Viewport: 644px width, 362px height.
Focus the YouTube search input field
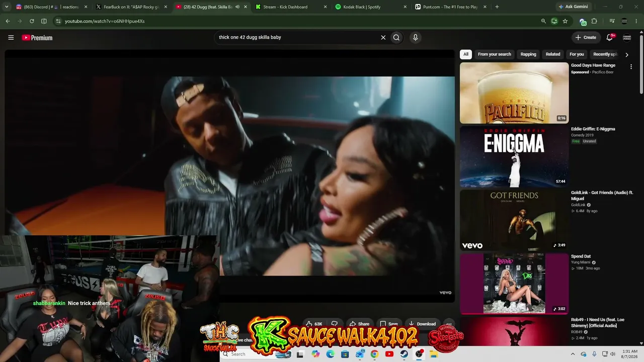(x=297, y=37)
